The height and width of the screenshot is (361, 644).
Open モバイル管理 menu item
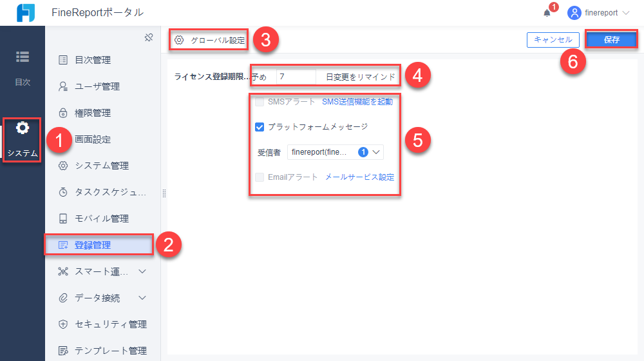(x=102, y=219)
